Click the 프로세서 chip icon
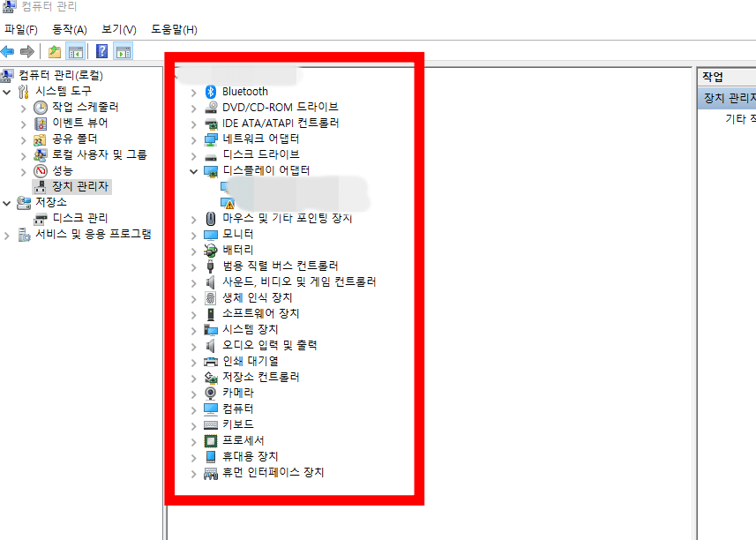756x540 pixels. [x=211, y=440]
